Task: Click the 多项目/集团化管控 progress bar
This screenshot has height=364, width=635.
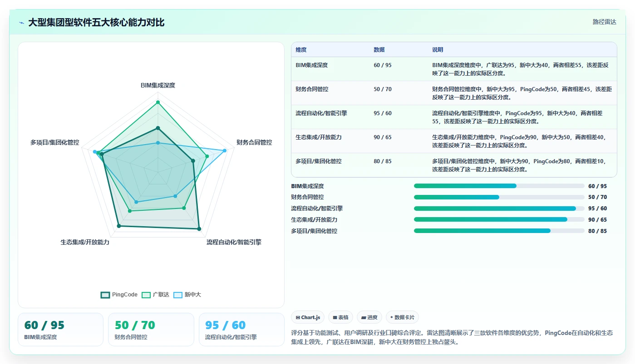Action: point(499,231)
